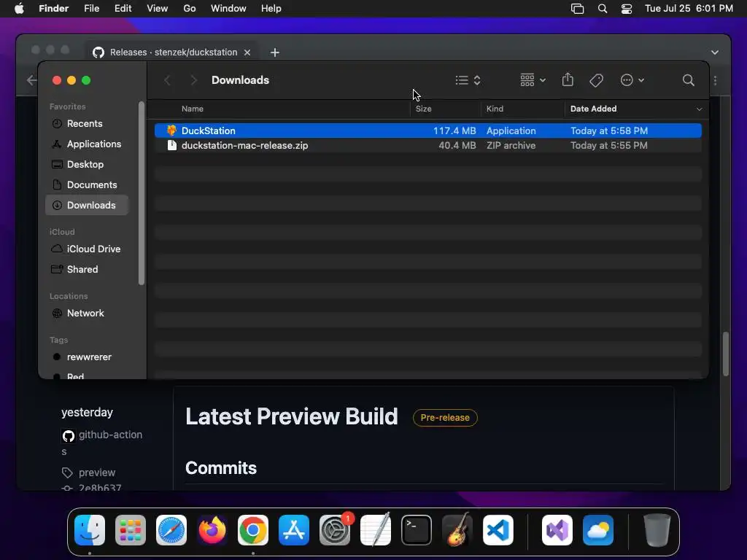Click the Finder sidebar scrollbar
Screen dimensions: 747x560
(x=141, y=192)
